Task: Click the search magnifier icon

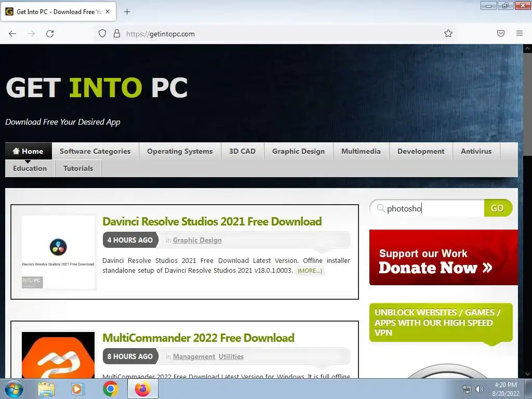Action: coord(381,208)
